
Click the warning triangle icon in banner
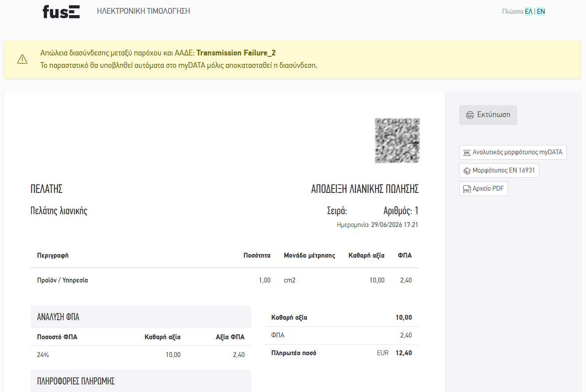click(x=22, y=59)
